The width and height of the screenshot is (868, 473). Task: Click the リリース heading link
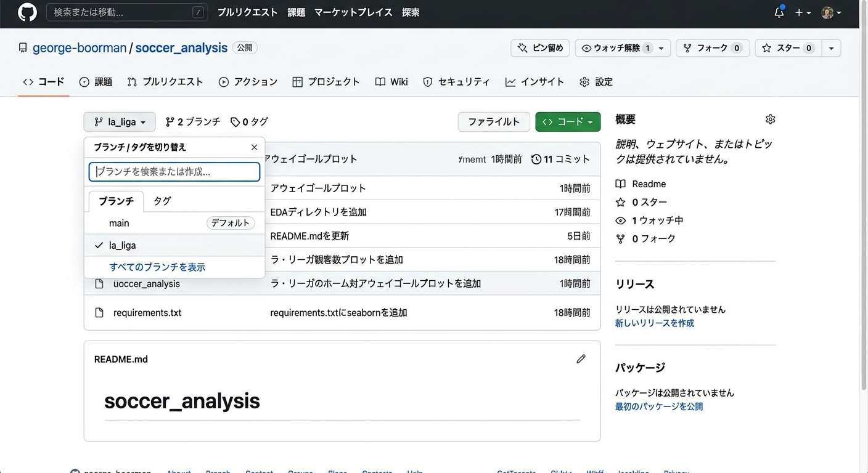pyautogui.click(x=635, y=285)
